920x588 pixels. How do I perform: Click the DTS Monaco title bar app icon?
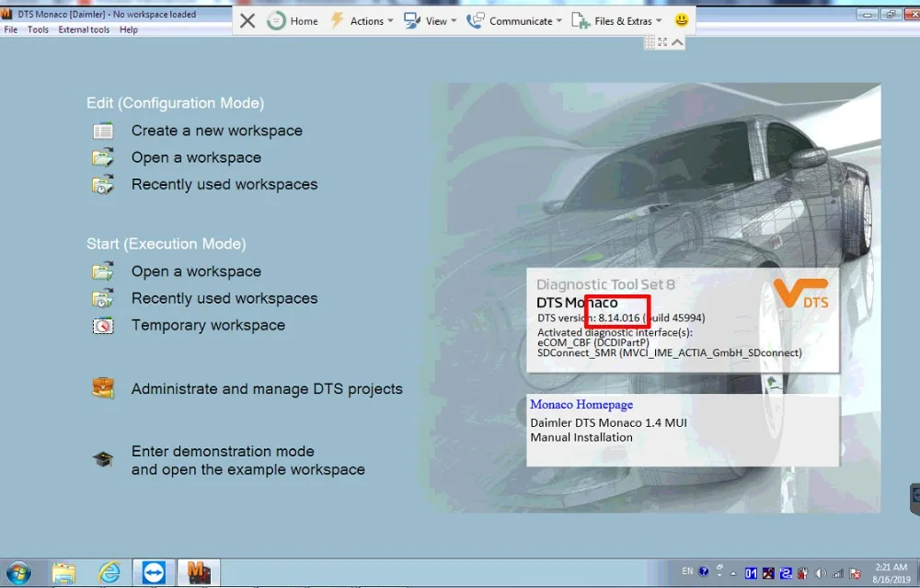click(6, 14)
